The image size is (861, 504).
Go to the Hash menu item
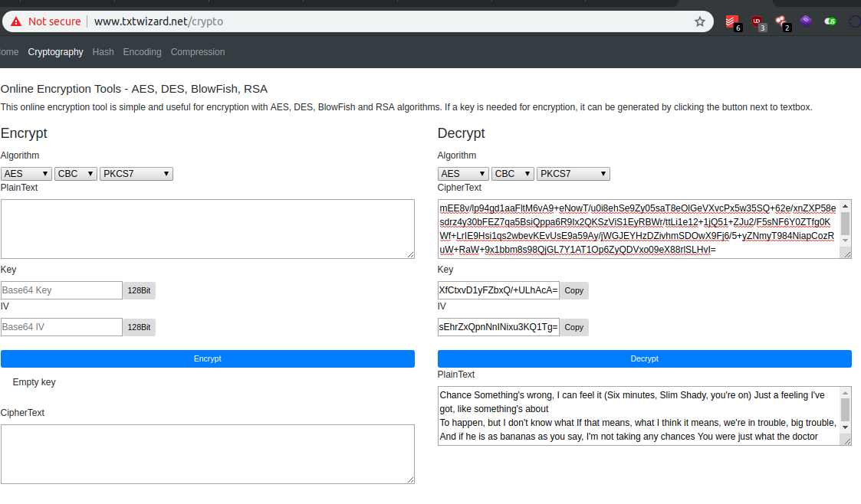103,52
